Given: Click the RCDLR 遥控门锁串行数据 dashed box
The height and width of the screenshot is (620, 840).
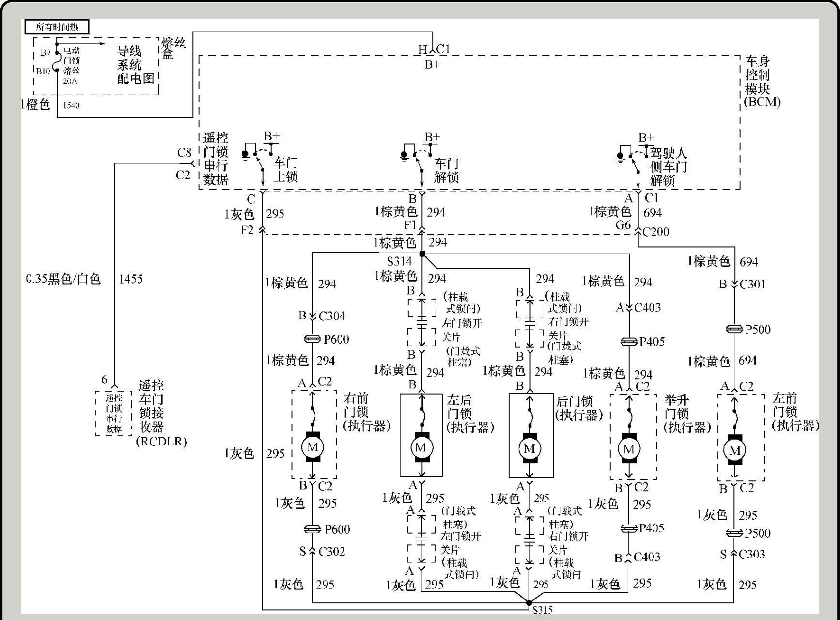Looking at the screenshot, I should [x=114, y=413].
